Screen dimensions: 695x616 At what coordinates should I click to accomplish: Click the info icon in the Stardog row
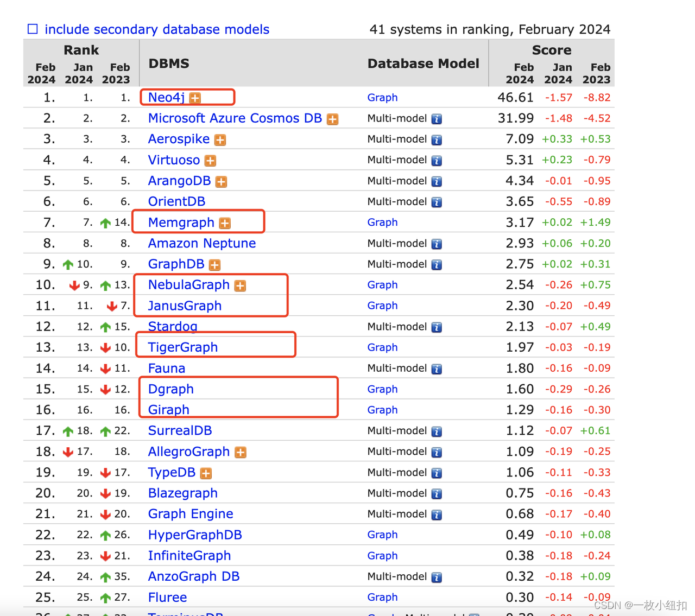click(437, 327)
